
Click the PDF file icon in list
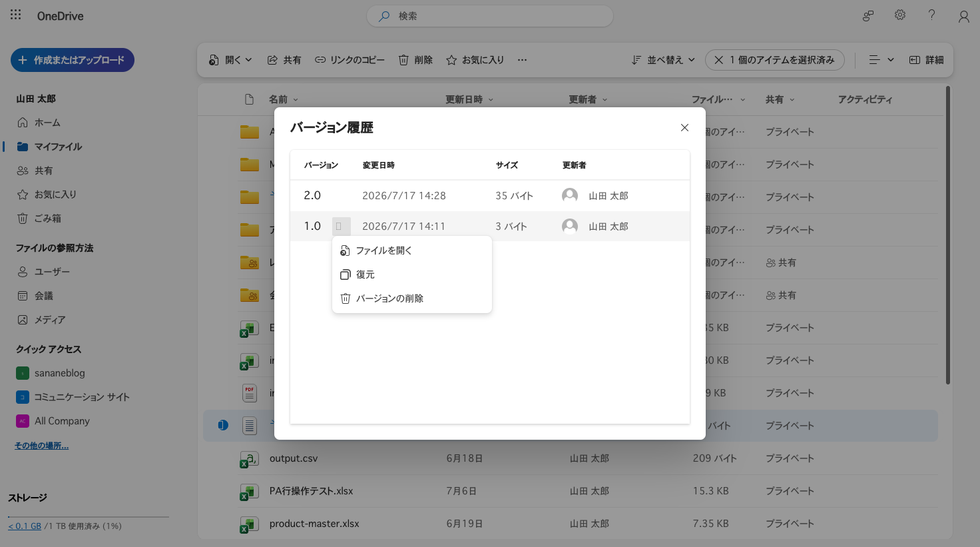250,393
